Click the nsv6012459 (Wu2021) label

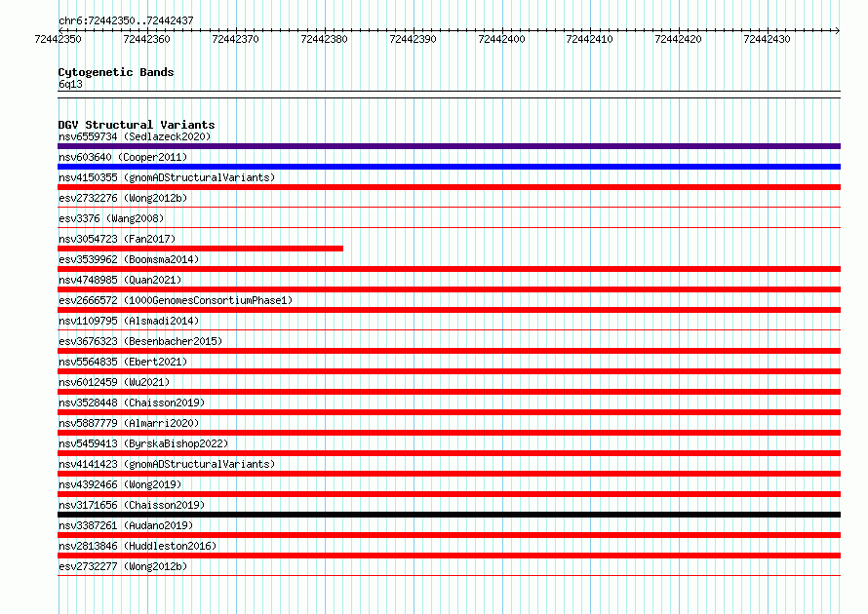(x=114, y=382)
